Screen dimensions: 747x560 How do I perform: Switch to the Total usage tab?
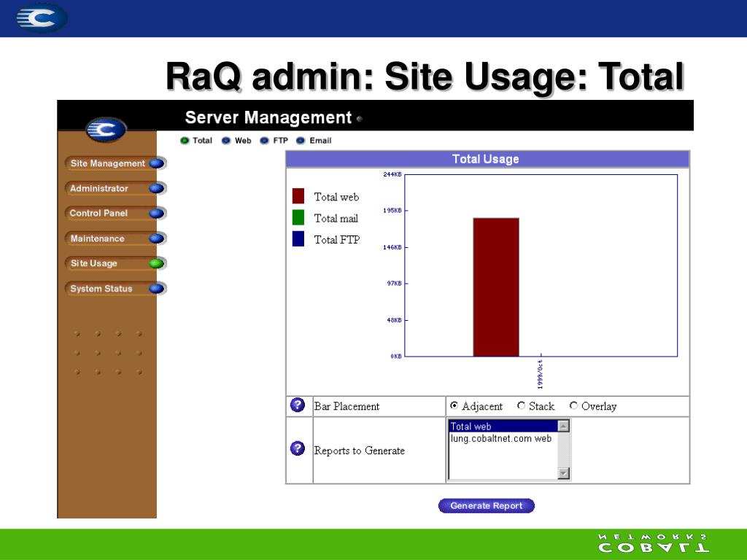point(196,141)
